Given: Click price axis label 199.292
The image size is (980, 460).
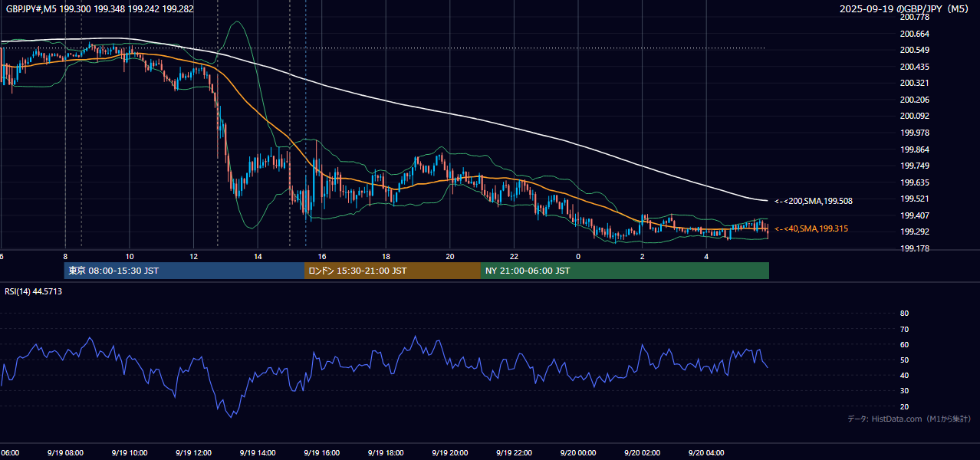Looking at the screenshot, I should pos(914,232).
